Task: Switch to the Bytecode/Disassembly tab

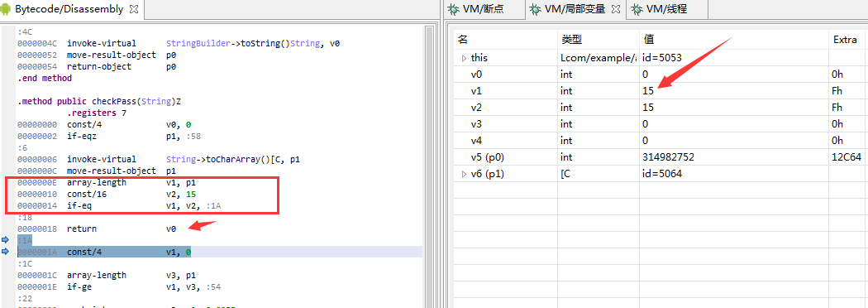Action: [69, 9]
